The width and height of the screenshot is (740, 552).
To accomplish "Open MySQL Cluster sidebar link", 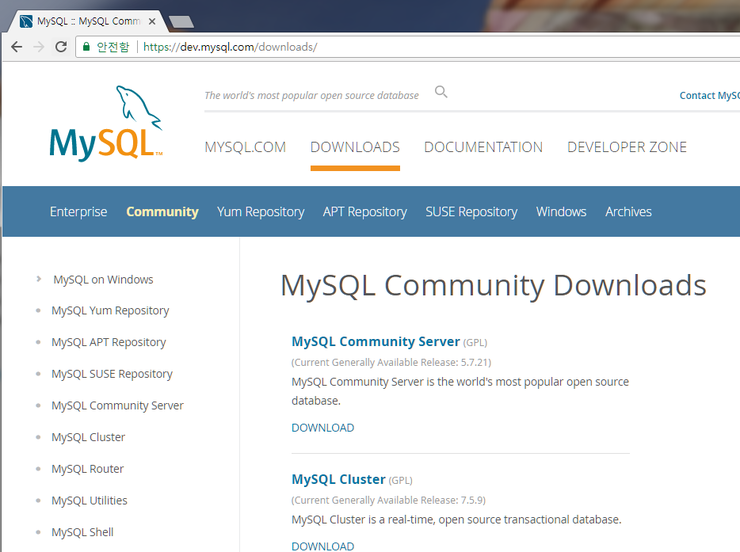I will [x=88, y=437].
